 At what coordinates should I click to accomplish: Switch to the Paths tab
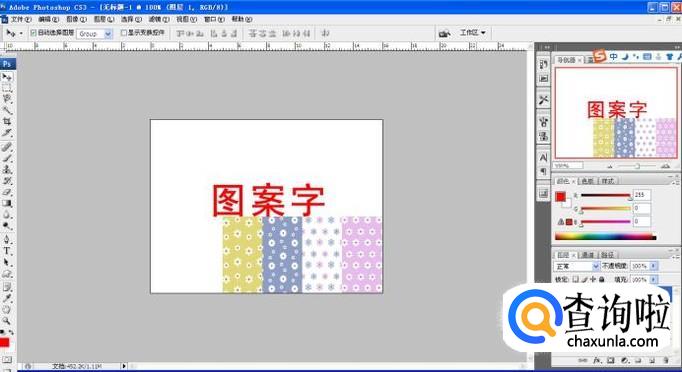(608, 255)
